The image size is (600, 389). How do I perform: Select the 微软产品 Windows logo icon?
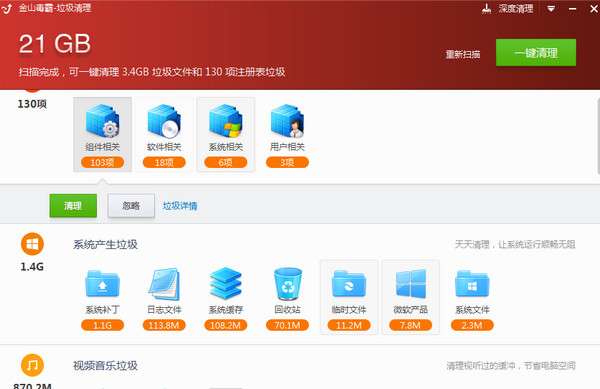411,284
